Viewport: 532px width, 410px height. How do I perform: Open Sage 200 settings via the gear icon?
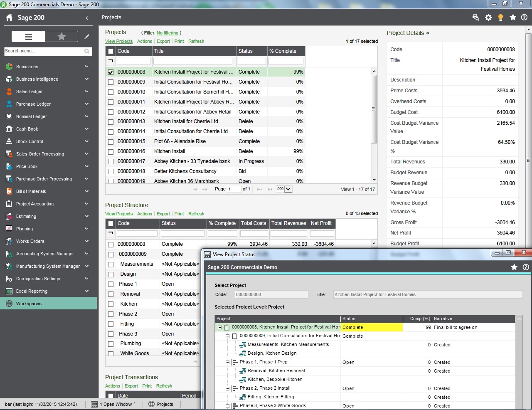(488, 17)
